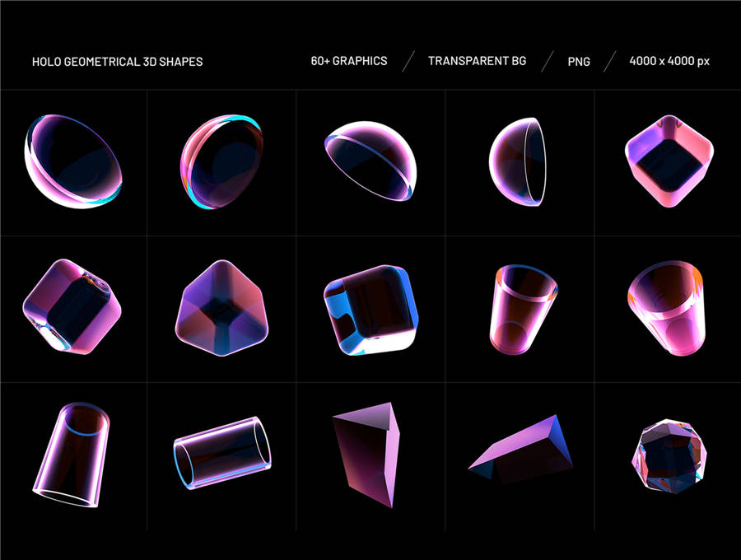Select the faceted gem polyhedron shape
Viewport: 741px width, 560px height.
669,456
